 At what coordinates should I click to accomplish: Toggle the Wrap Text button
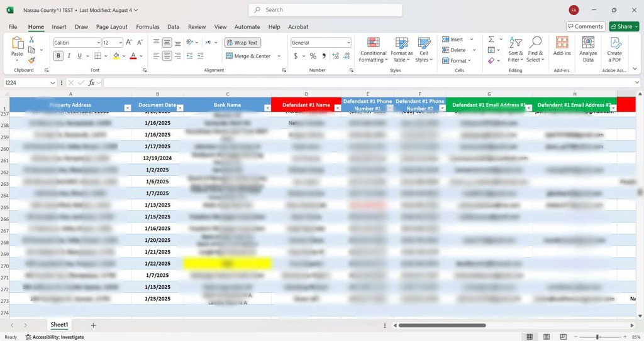click(242, 43)
